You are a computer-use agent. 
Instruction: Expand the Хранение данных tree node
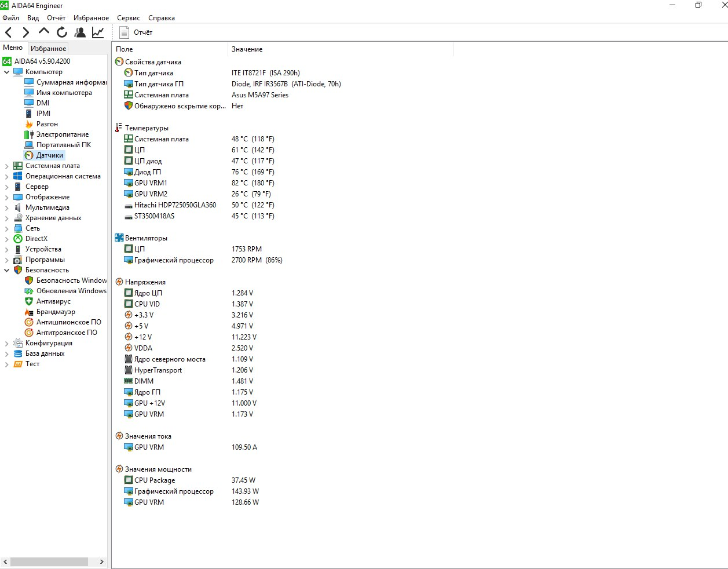(6, 218)
